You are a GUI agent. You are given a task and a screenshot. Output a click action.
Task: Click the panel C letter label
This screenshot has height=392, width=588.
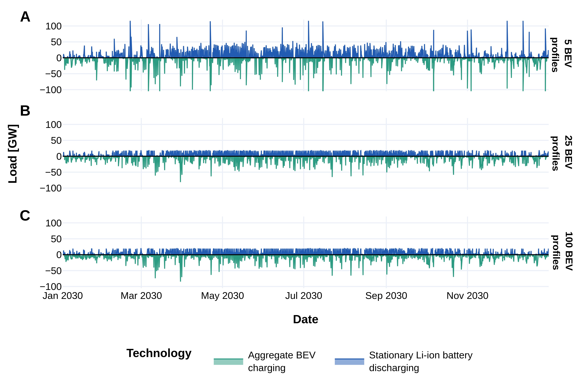[x=25, y=215]
